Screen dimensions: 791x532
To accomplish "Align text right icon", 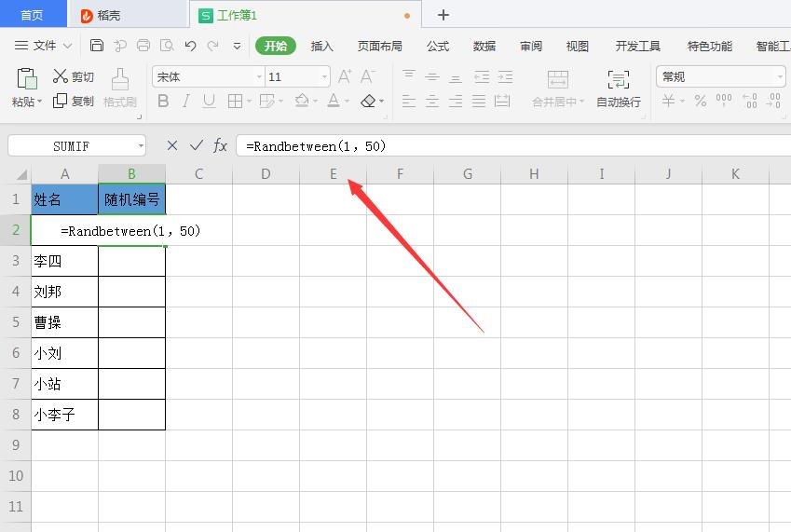I will coord(456,101).
